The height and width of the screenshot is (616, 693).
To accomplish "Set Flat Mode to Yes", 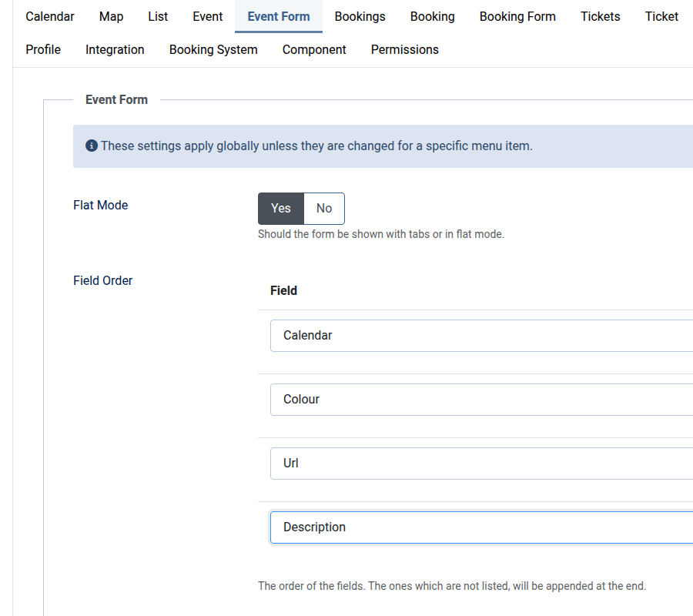I will coord(281,209).
